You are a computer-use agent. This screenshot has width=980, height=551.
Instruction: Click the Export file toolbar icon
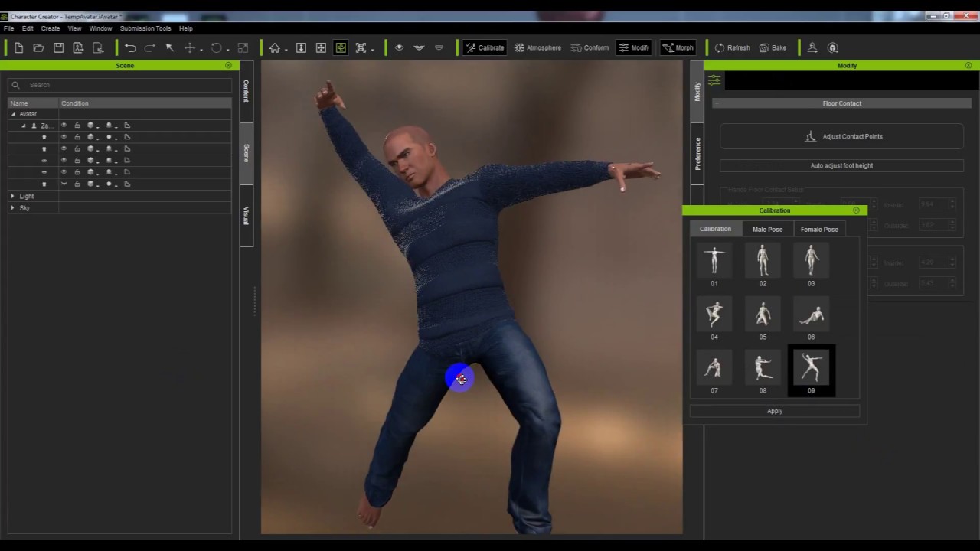tap(98, 47)
